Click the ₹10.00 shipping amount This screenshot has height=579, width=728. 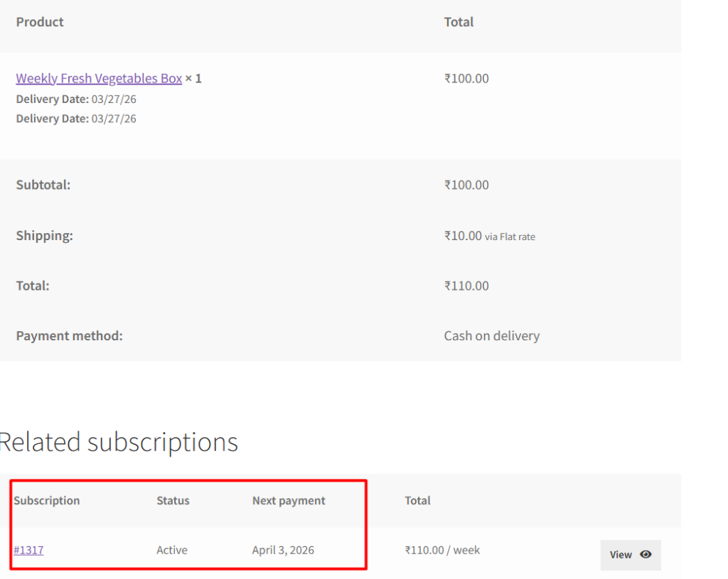463,236
